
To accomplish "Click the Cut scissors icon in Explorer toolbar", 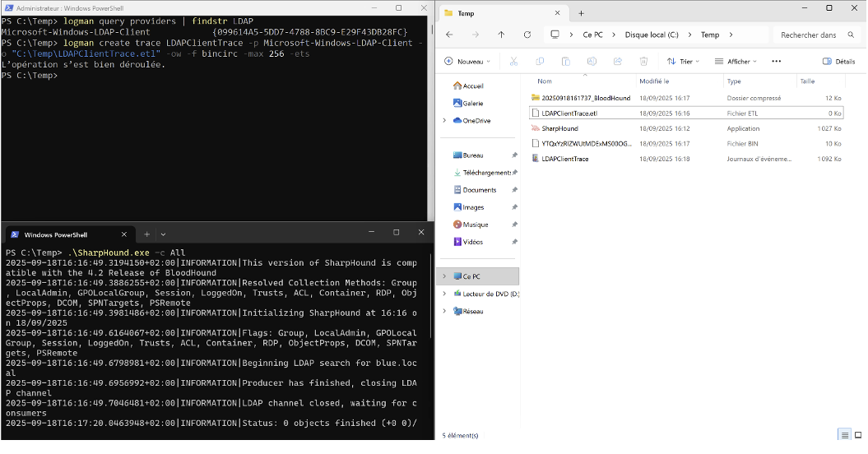I will tap(513, 62).
